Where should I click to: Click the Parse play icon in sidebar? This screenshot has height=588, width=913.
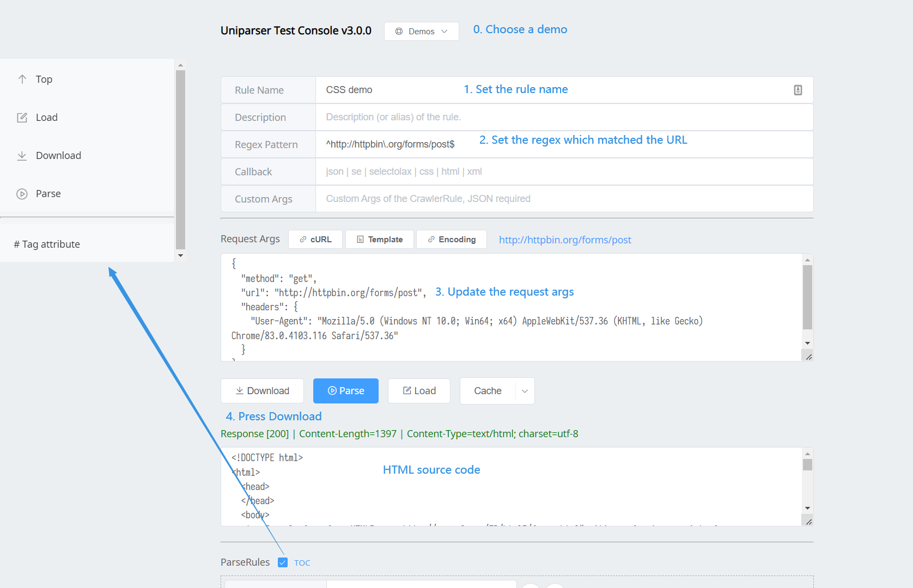[x=22, y=194]
